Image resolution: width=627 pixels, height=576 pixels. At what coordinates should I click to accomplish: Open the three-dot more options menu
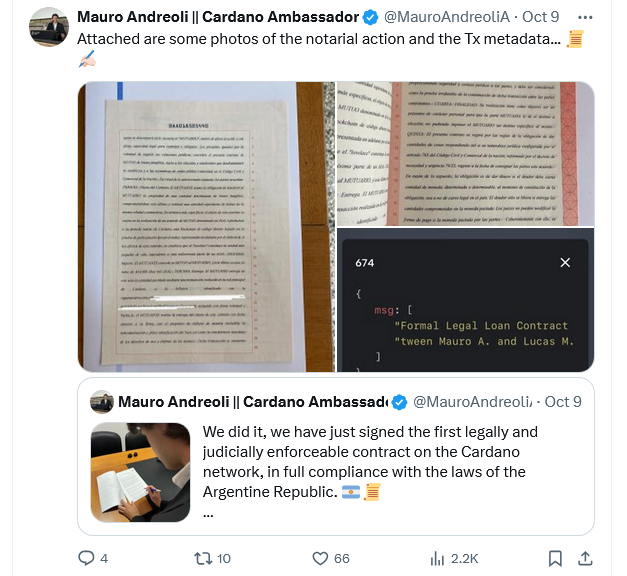coord(585,17)
